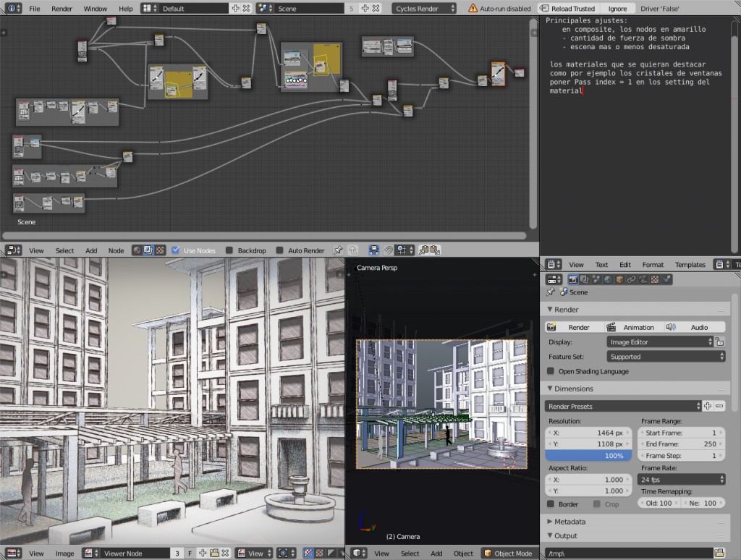
Task: Open the Cycles Render engine dropdown
Action: 425,9
